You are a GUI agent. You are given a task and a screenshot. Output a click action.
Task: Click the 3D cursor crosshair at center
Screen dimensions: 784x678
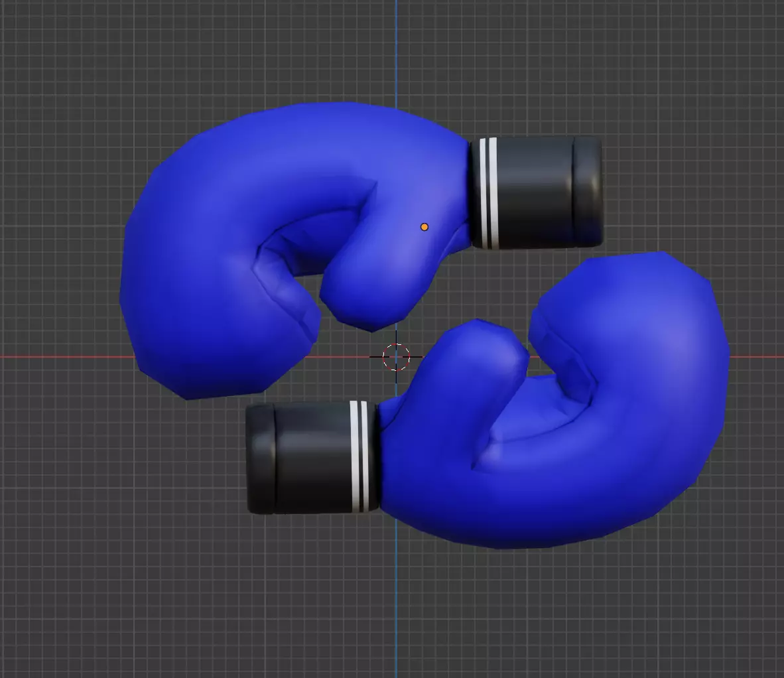pos(396,357)
